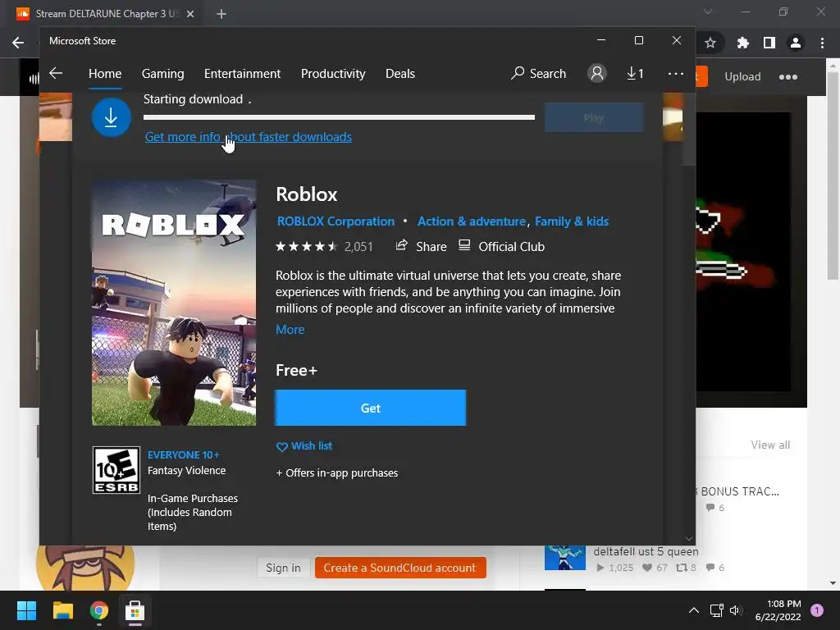Open the Home tab in Microsoft Store
Screen dimensions: 840x630
click(105, 73)
